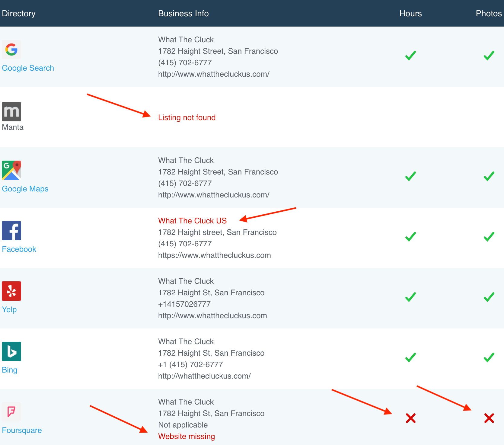Click the Manta directory label
Viewport: 504px width, 445px height.
13,127
